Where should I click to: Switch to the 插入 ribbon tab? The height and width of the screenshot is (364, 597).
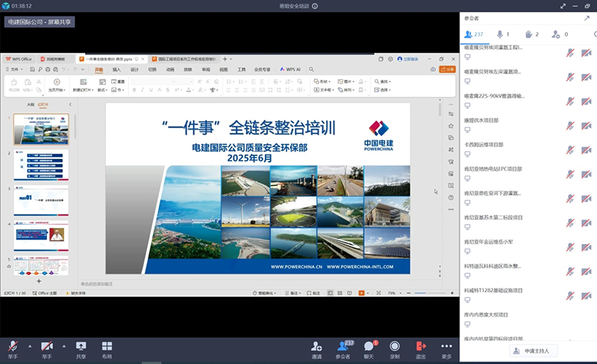(x=116, y=69)
